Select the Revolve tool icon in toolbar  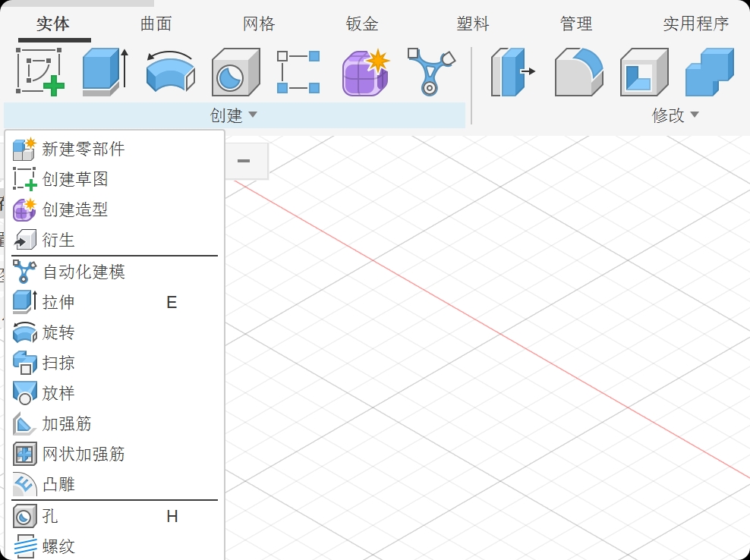[x=170, y=71]
